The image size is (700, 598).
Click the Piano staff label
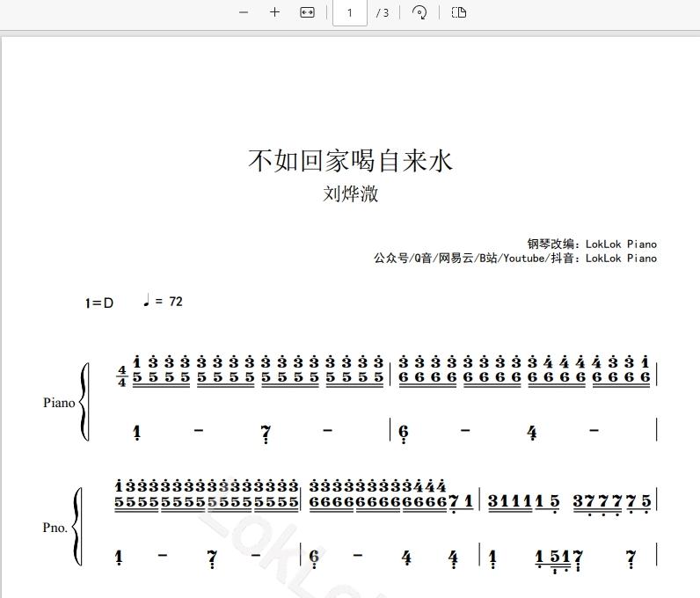(x=59, y=403)
